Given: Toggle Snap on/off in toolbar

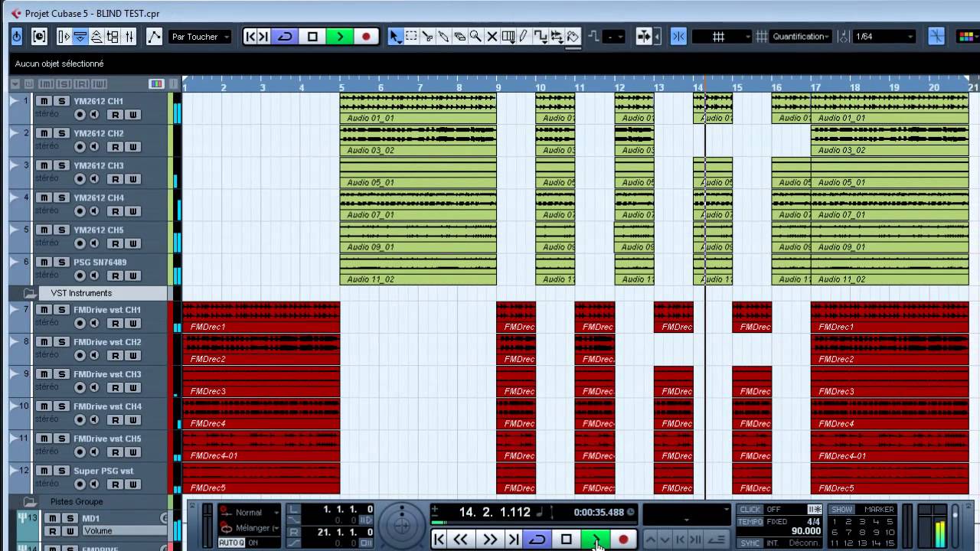Looking at the screenshot, I should 678,36.
